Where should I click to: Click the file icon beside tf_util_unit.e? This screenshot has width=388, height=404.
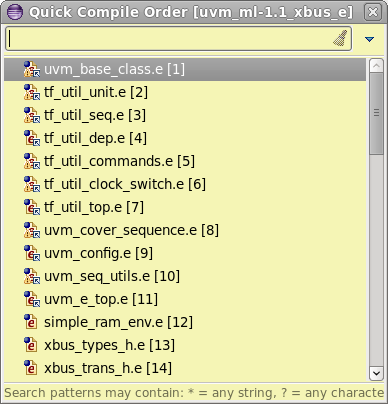coord(32,92)
